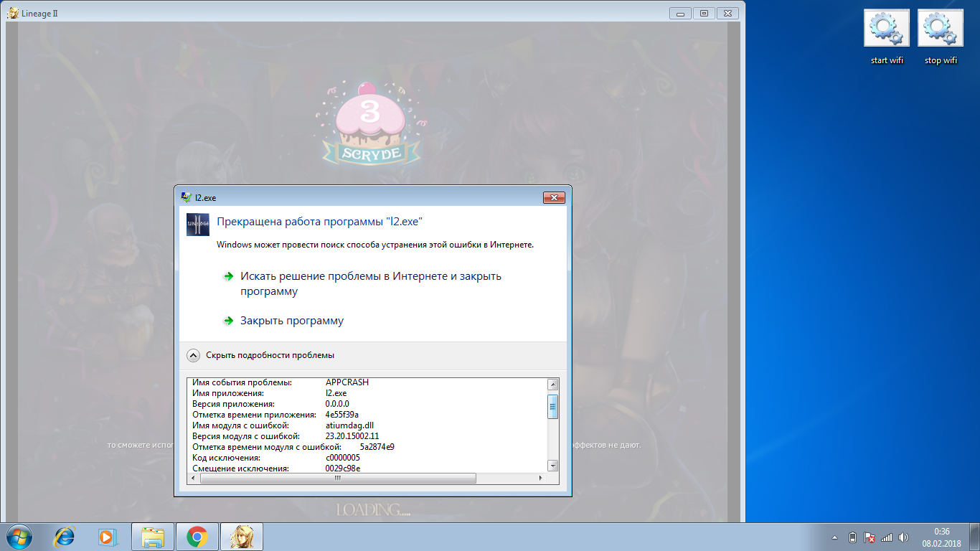Open the Windows Start menu
This screenshot has height=551, width=980.
19,537
